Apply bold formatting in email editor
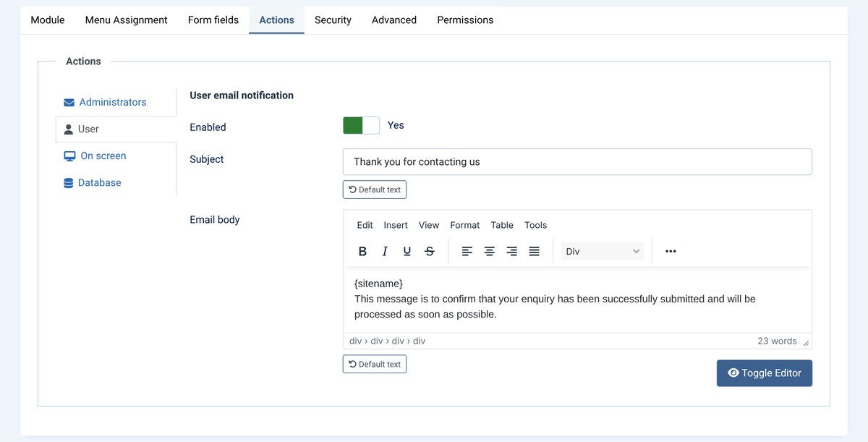This screenshot has height=442, width=868. click(363, 251)
